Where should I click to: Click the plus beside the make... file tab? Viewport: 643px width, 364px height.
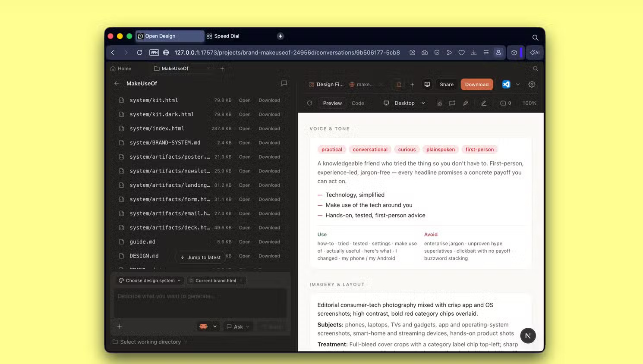pos(412,85)
